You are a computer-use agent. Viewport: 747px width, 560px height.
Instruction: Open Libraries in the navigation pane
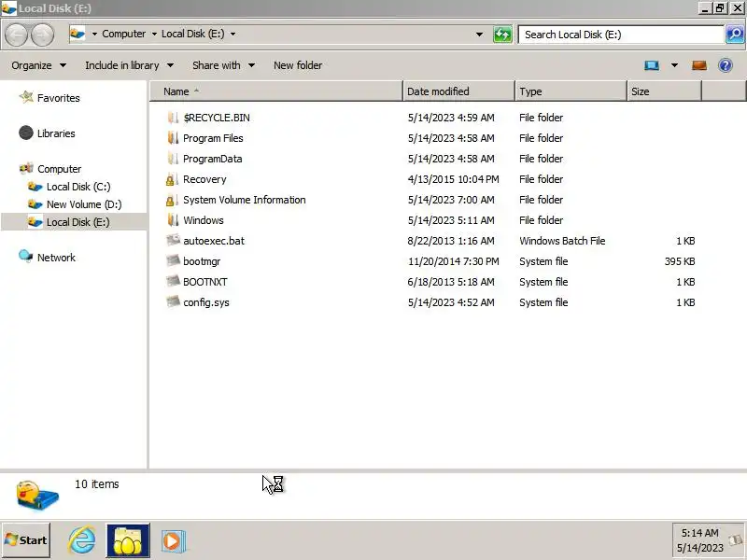56,133
